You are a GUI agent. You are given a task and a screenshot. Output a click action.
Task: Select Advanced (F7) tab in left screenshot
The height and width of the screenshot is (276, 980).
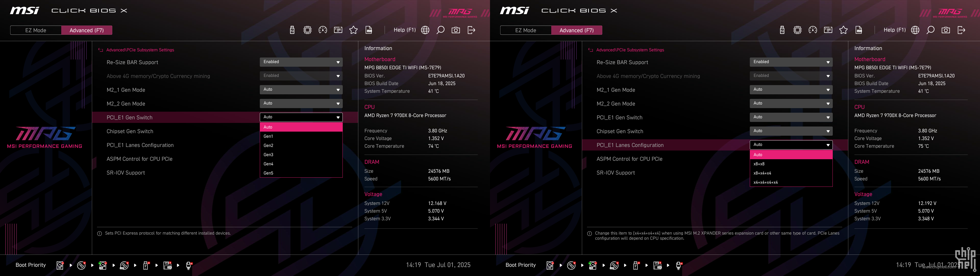tap(87, 30)
